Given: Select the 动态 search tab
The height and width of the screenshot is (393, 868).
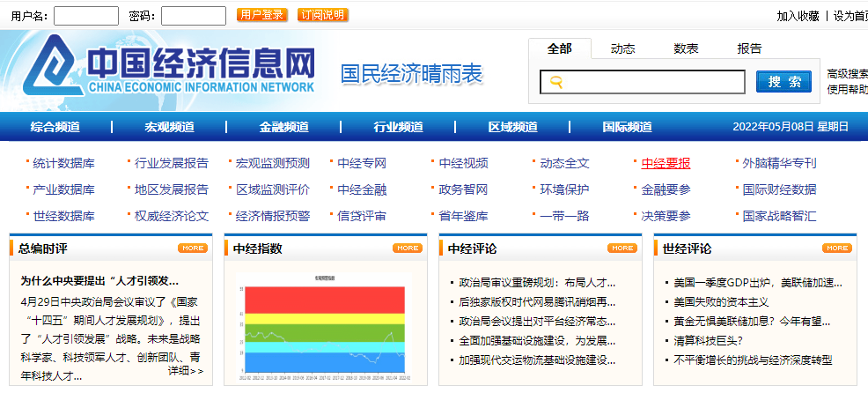Looking at the screenshot, I should coord(622,48).
